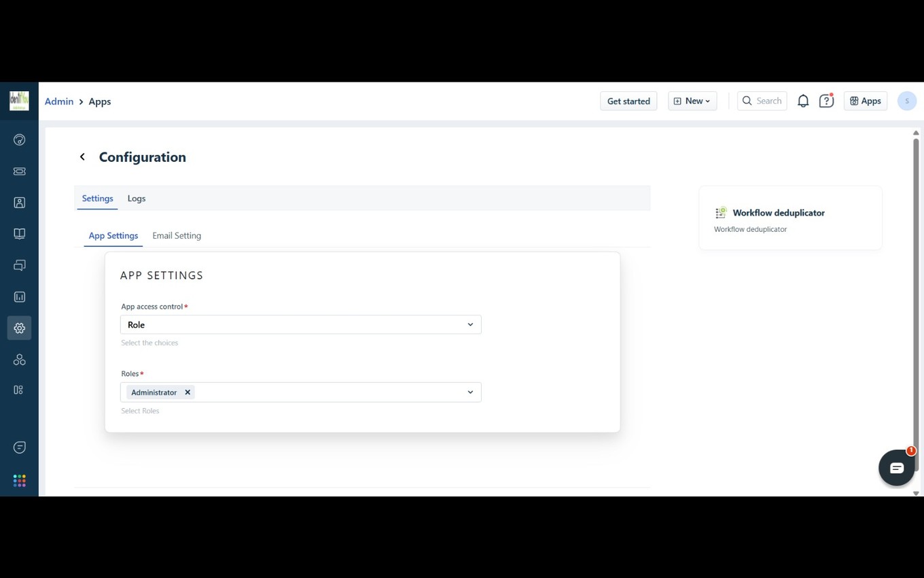Image resolution: width=924 pixels, height=578 pixels.
Task: Open the Dashboard gauge icon in sidebar
Action: (19, 139)
